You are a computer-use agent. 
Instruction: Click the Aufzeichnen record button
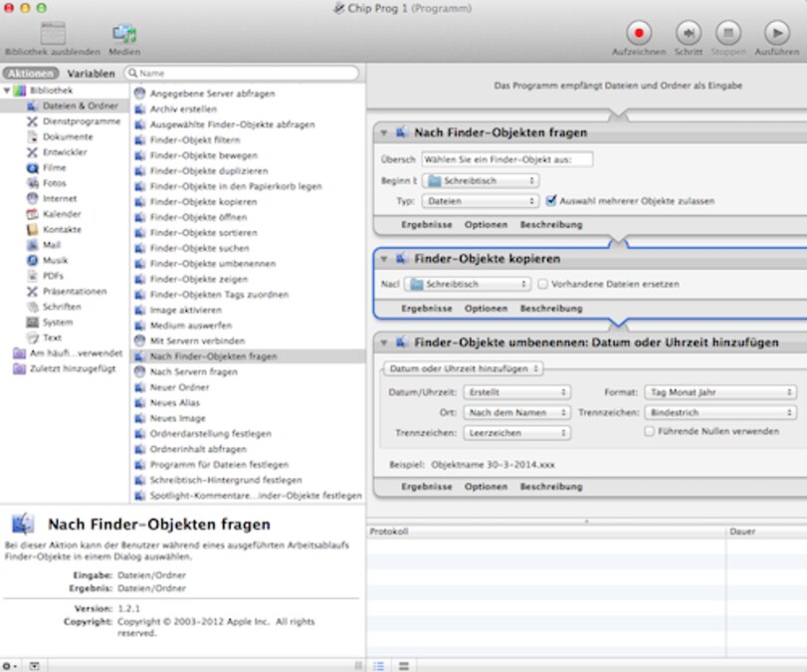pos(639,31)
